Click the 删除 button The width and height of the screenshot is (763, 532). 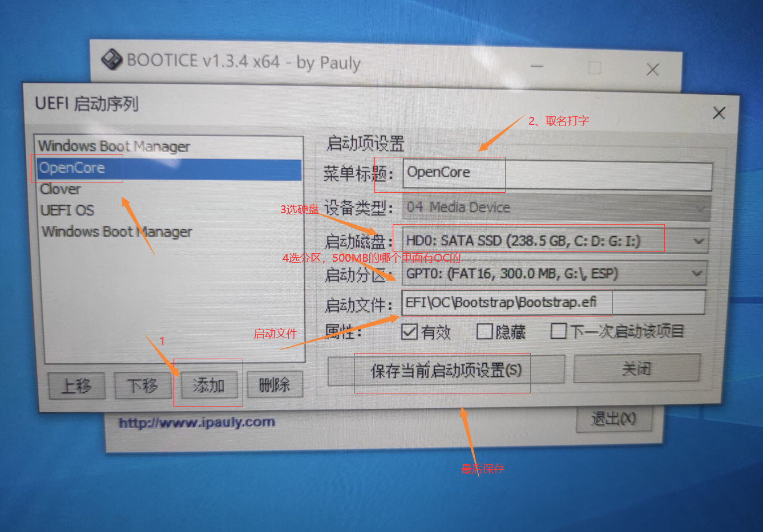point(274,385)
